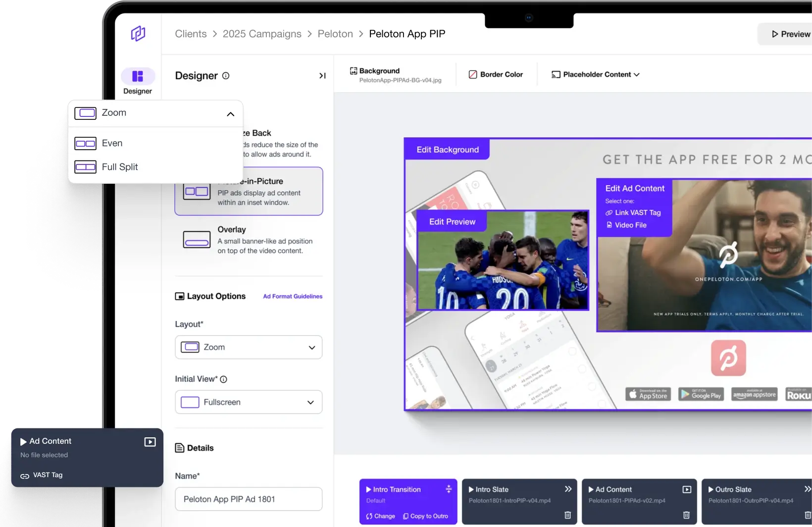Click the Background image icon in toolbar
This screenshot has width=812, height=527.
[x=354, y=71]
